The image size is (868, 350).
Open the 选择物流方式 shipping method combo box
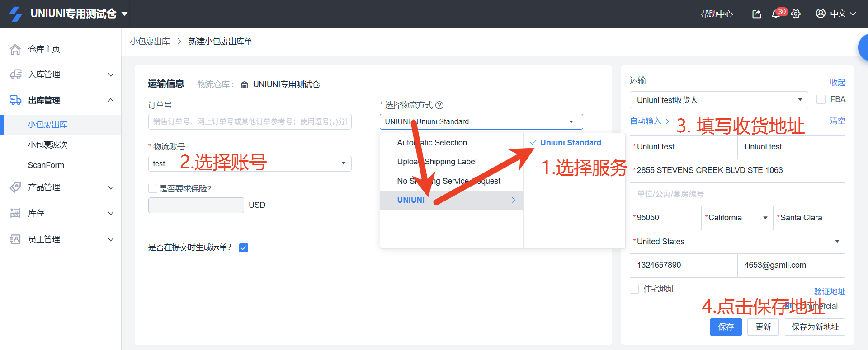(481, 121)
